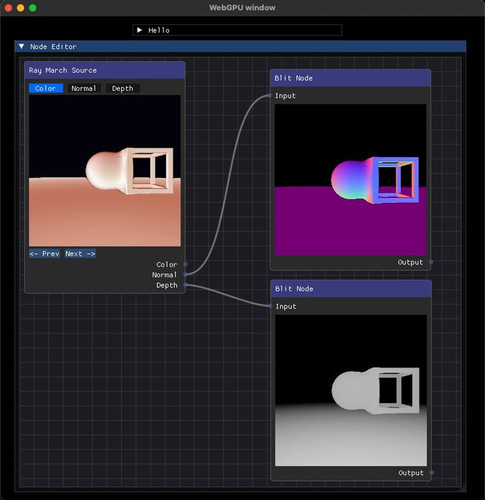
Task: Maximize the WebGPU window with green button
Action: tap(33, 8)
